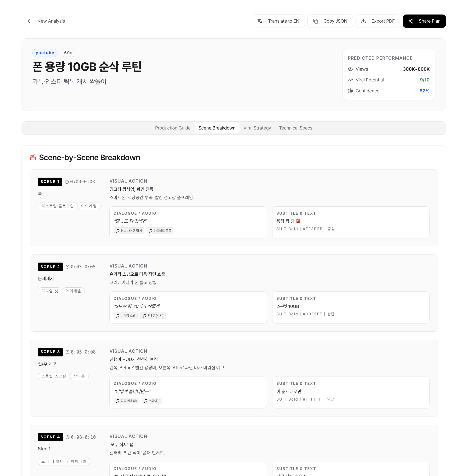This screenshot has height=476, width=472.
Task: Click the back arrow next to New Analysis
Action: point(30,21)
